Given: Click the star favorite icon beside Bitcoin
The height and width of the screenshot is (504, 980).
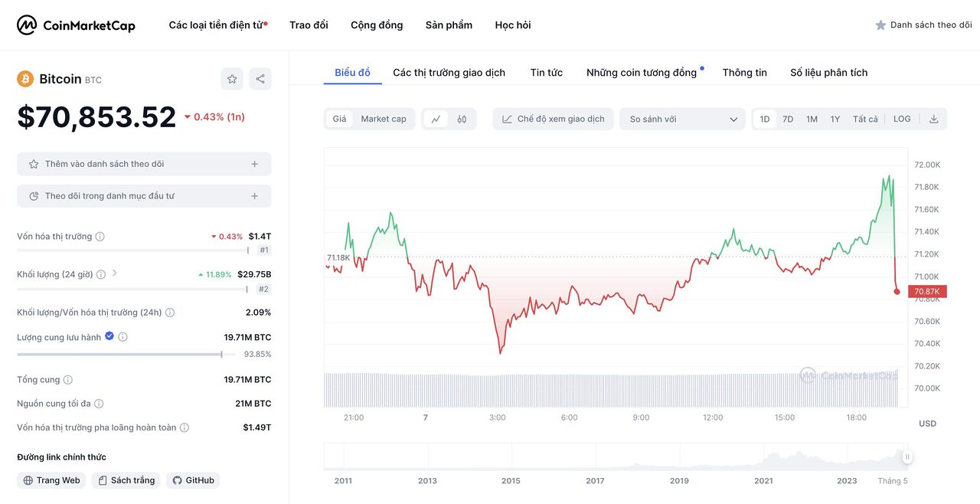Looking at the screenshot, I should point(232,79).
